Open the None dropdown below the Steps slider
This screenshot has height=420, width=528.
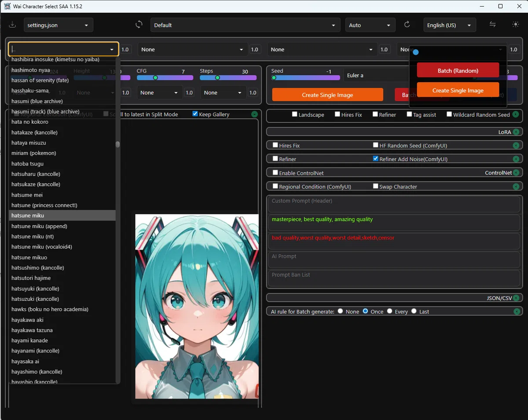point(223,93)
